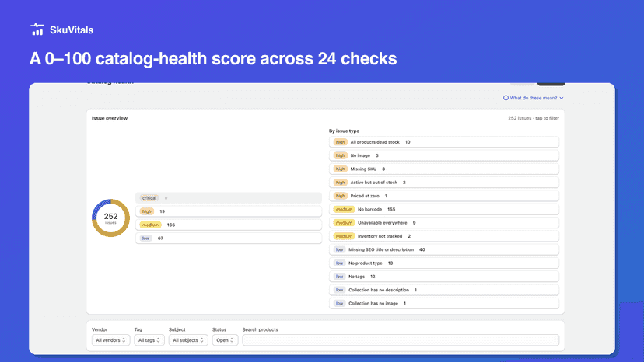644x362 pixels.
Task: Open the What do these mean? link
Action: point(534,98)
